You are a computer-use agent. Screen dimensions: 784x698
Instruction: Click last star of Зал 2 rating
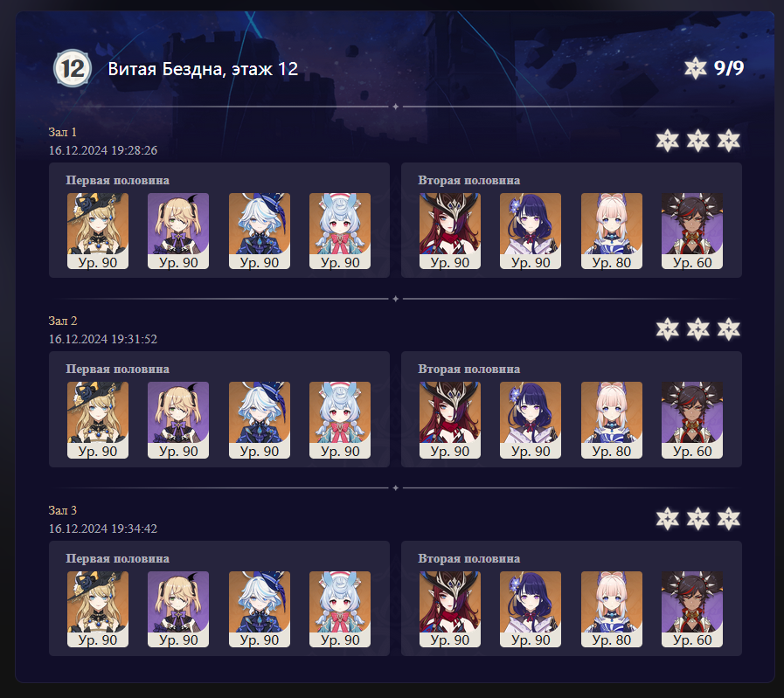[729, 329]
